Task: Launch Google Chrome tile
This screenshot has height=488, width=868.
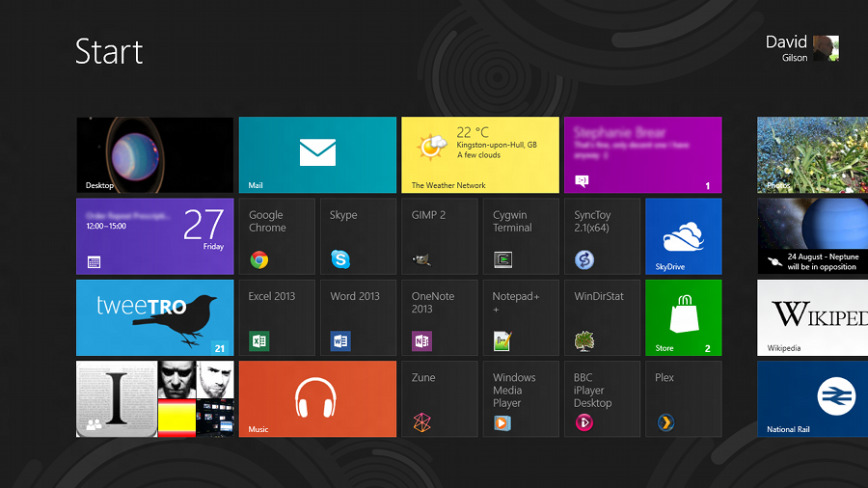Action: (277, 236)
